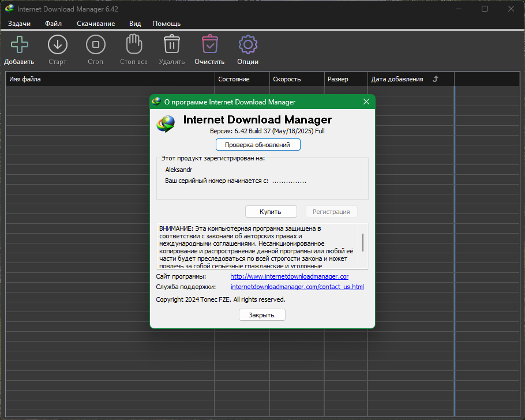Open the Файл menu

(x=53, y=24)
